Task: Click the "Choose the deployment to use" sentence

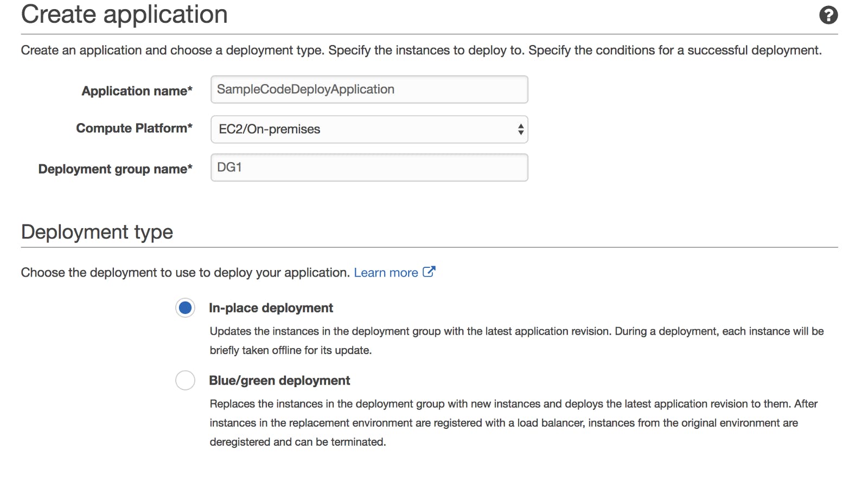Action: [185, 273]
